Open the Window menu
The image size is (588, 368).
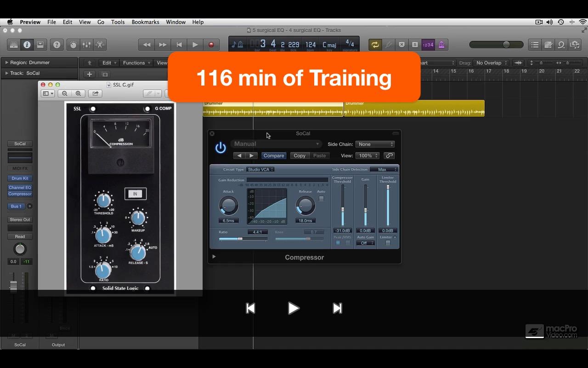(175, 22)
